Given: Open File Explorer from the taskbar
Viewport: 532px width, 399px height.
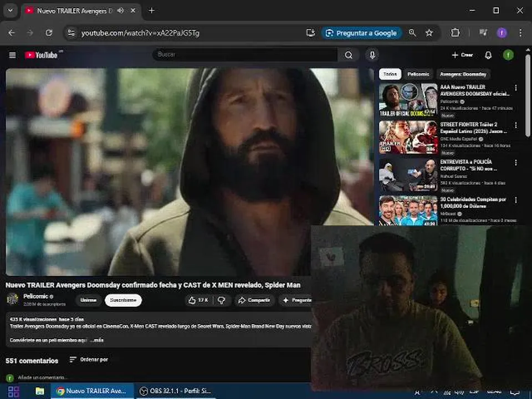Looking at the screenshot, I should [x=40, y=391].
